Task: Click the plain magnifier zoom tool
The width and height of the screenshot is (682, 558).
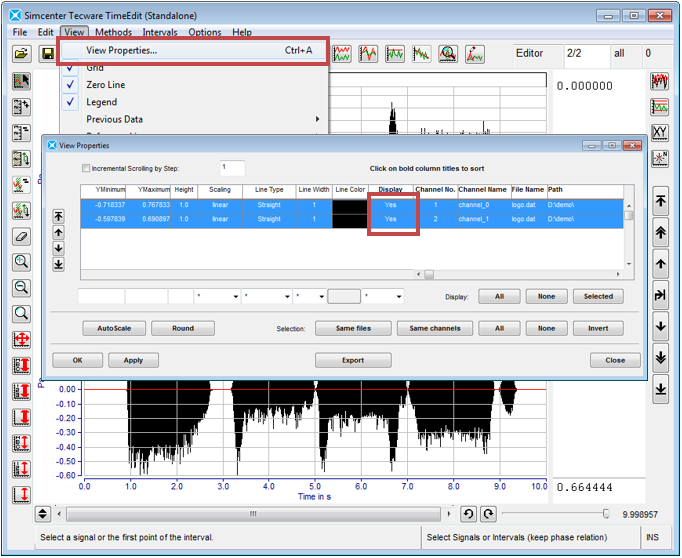Action: tap(21, 314)
